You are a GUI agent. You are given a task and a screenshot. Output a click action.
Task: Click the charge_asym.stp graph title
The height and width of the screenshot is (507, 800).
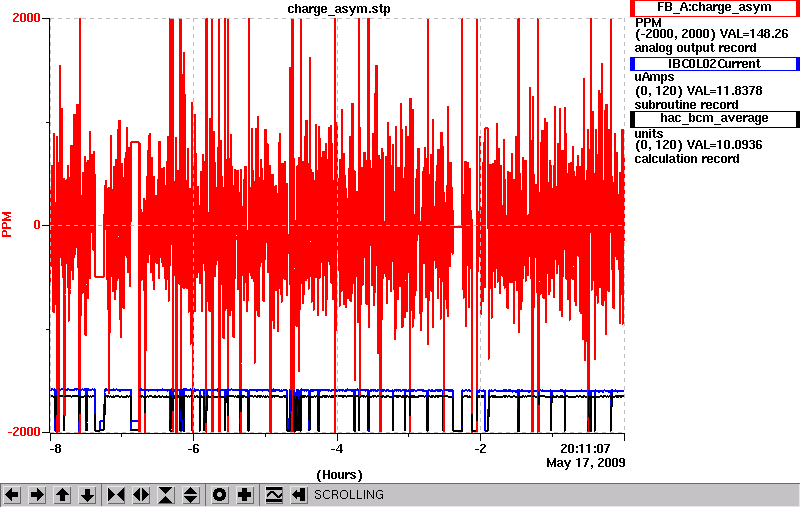(339, 9)
